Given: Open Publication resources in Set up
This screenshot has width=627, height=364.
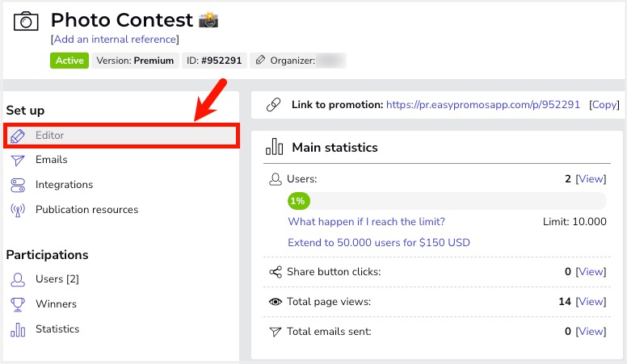Looking at the screenshot, I should pyautogui.click(x=86, y=210).
